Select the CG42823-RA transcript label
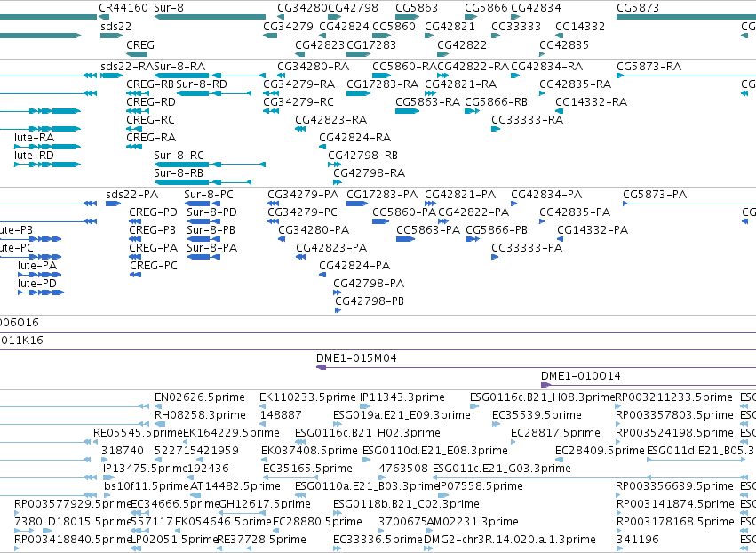The width and height of the screenshot is (756, 553). click(x=330, y=119)
